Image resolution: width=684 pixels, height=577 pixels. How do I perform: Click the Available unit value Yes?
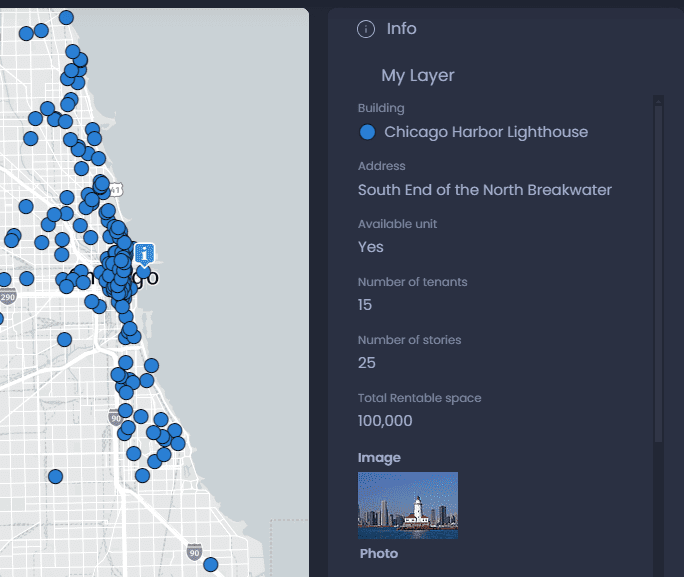pyautogui.click(x=370, y=247)
